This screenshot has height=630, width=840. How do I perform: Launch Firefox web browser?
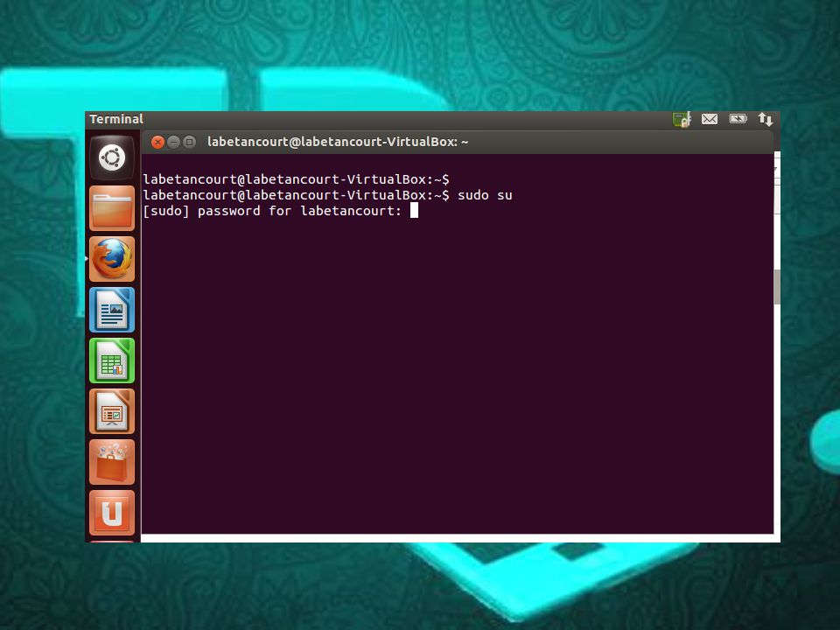point(112,259)
